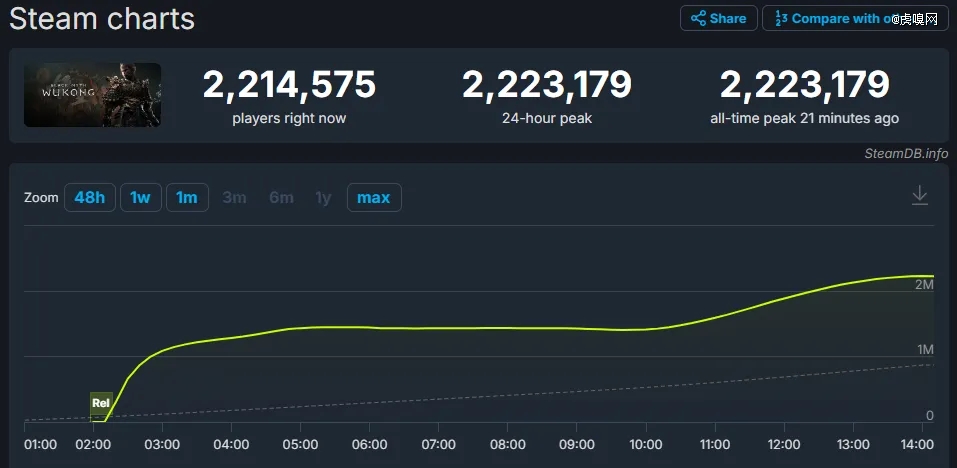
Task: Click the 2,214,575 players right now figure
Action: (289, 84)
